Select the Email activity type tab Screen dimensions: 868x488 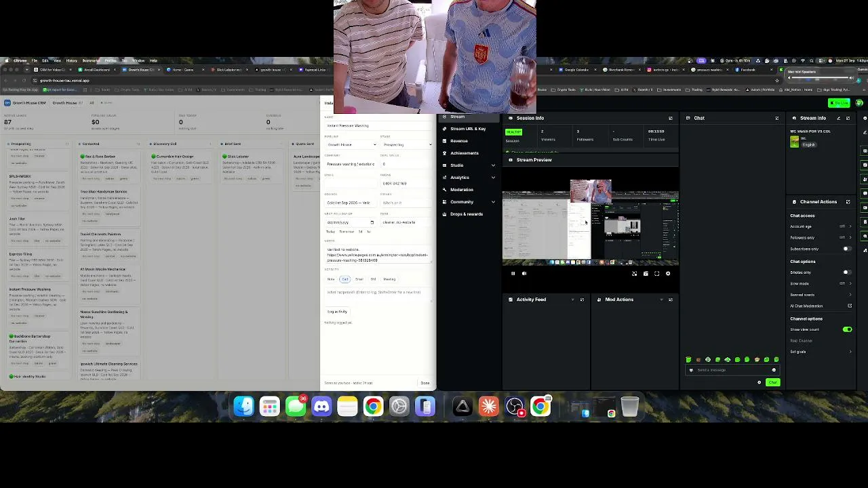(359, 279)
